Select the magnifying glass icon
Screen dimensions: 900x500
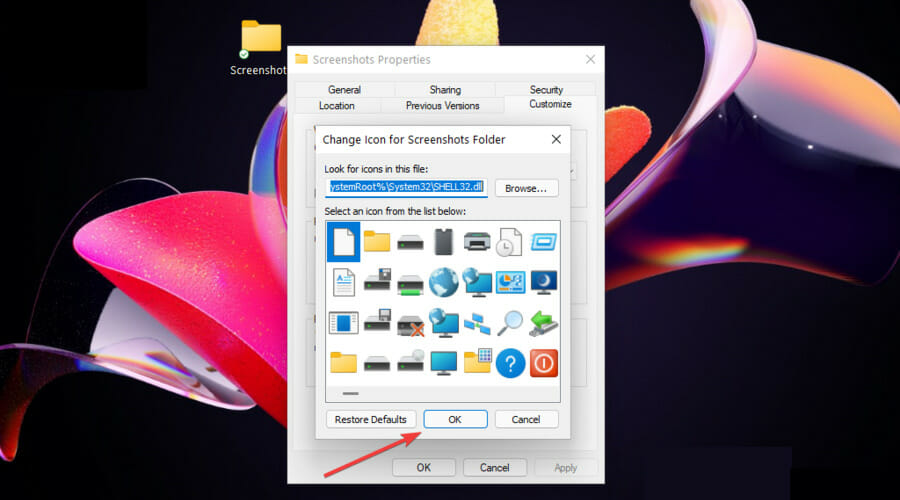pyautogui.click(x=510, y=323)
